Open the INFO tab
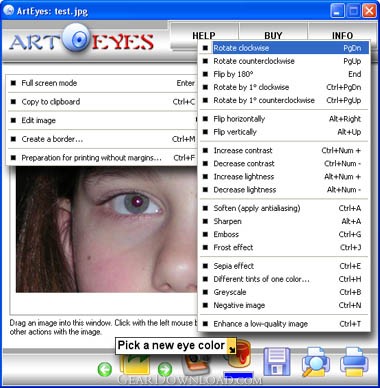Image resolution: width=380 pixels, height=388 pixels. click(x=342, y=35)
